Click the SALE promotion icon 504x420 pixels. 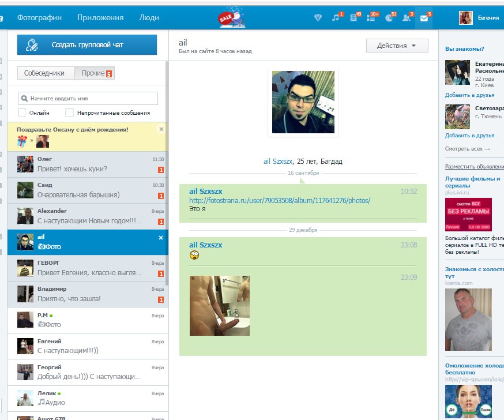pos(231,18)
